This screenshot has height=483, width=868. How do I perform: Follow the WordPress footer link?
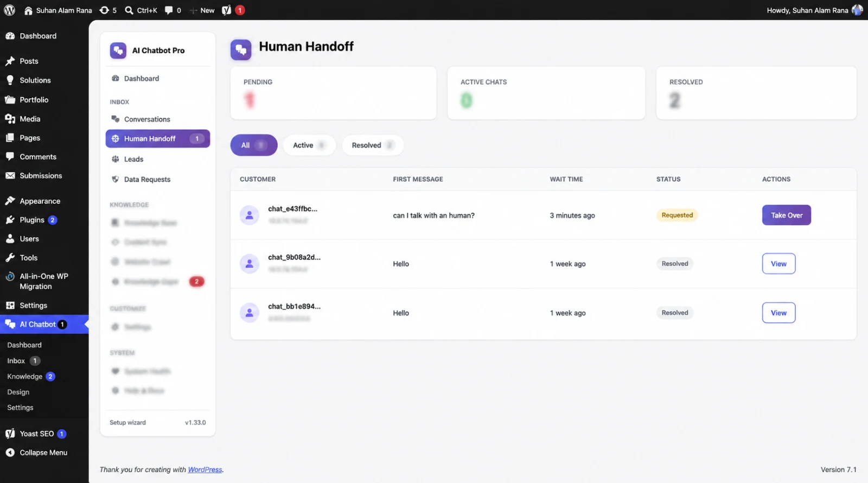[x=205, y=469]
